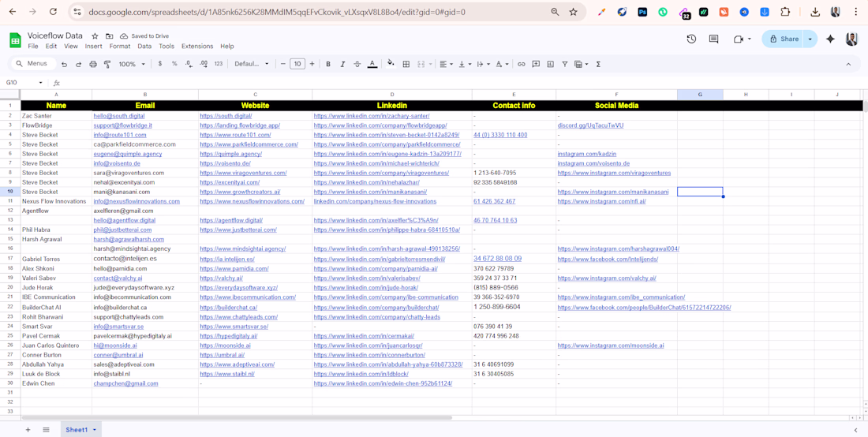868x437 pixels.
Task: Open the Extensions menu
Action: (197, 47)
